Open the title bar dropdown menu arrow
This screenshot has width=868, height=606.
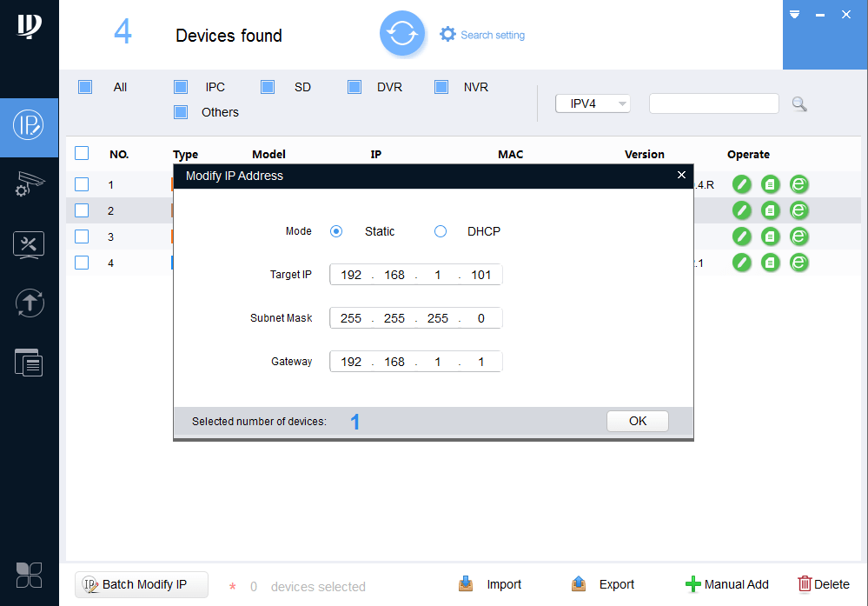(794, 15)
